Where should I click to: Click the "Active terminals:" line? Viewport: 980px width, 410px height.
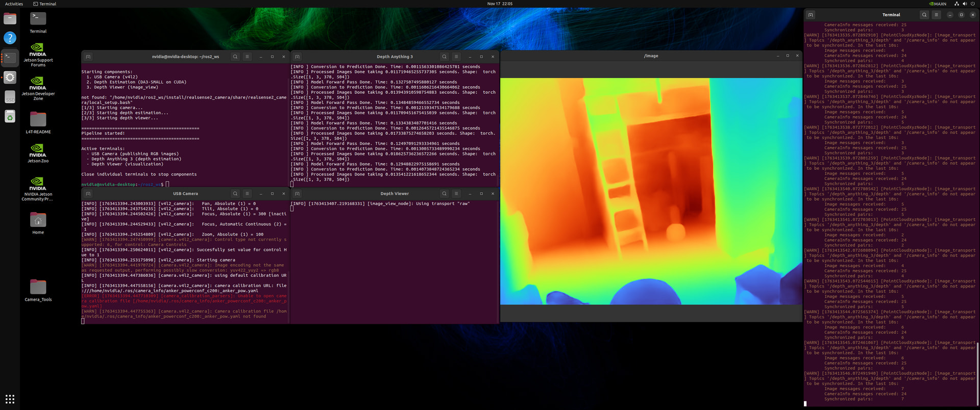pos(103,149)
